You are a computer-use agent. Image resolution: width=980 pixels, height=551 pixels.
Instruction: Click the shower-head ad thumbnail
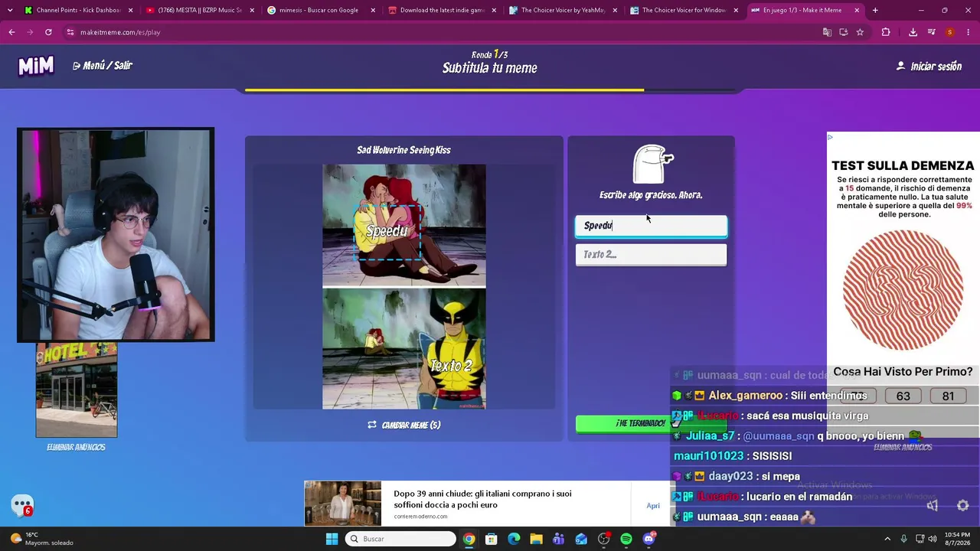[343, 503]
